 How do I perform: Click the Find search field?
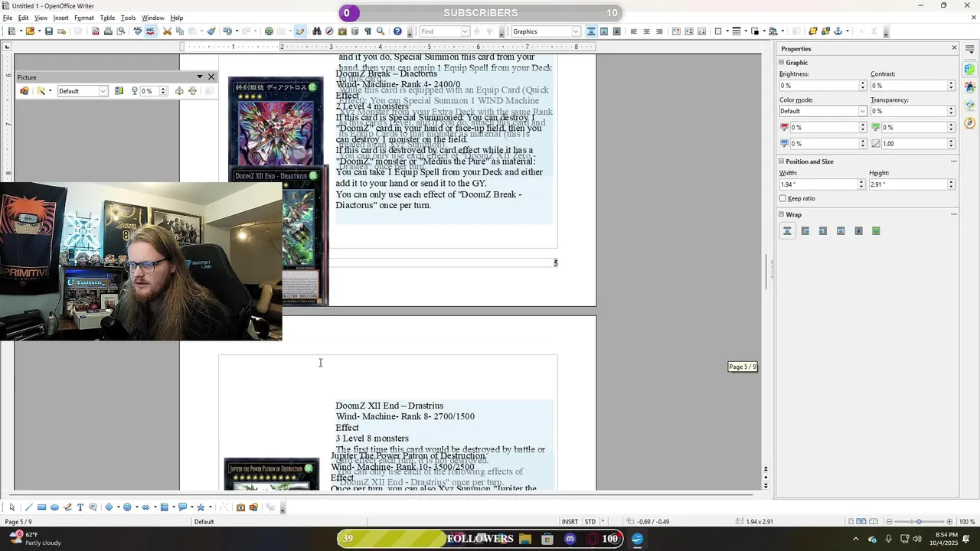(439, 31)
